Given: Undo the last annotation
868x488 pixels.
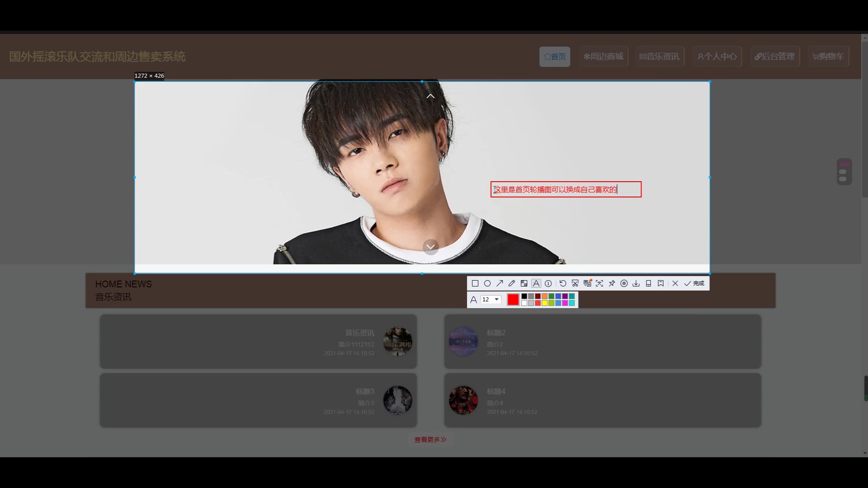Looking at the screenshot, I should (563, 283).
